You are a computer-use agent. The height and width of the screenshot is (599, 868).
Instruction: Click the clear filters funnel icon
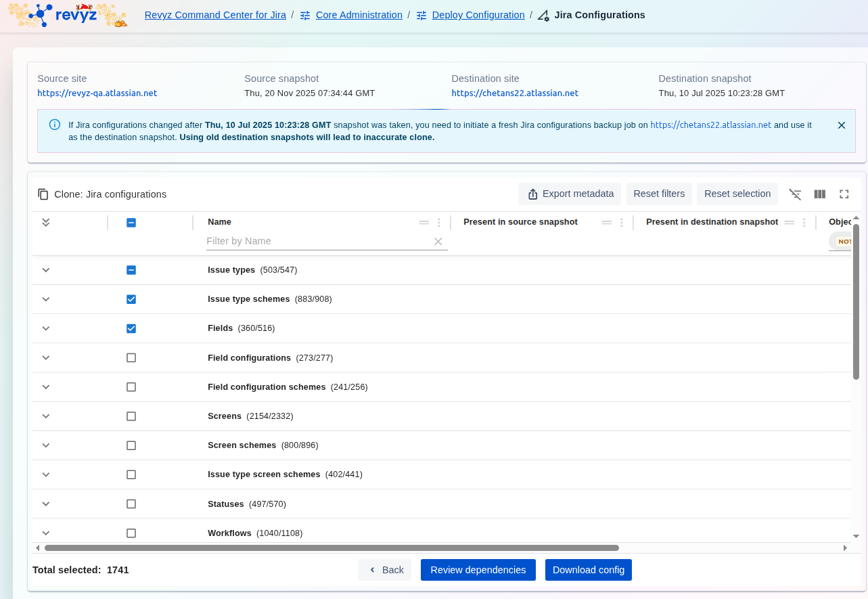tap(795, 194)
